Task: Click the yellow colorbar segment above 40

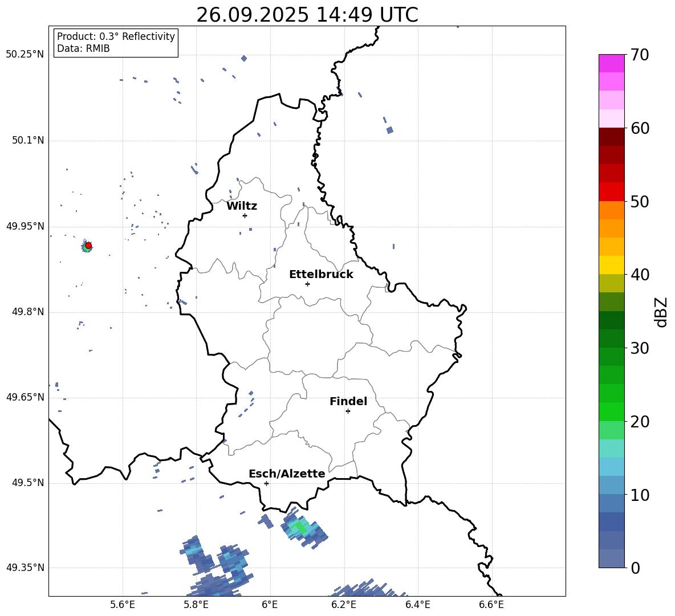Action: coord(612,265)
